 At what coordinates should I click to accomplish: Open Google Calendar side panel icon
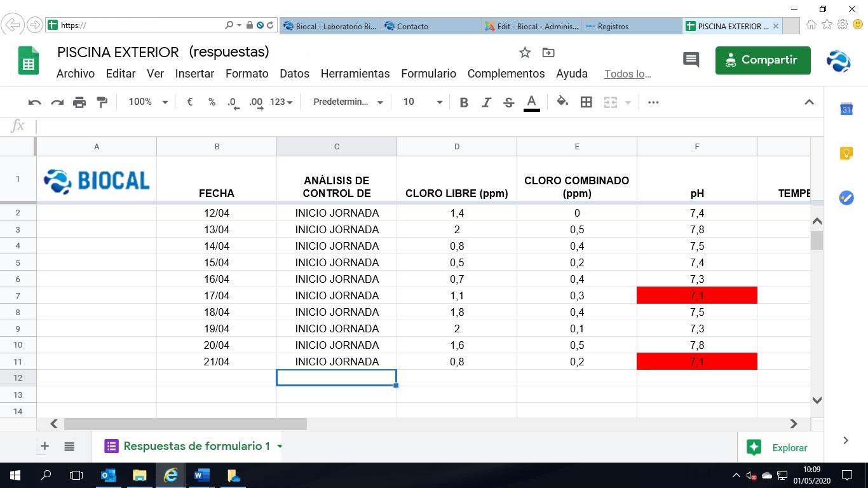click(846, 109)
